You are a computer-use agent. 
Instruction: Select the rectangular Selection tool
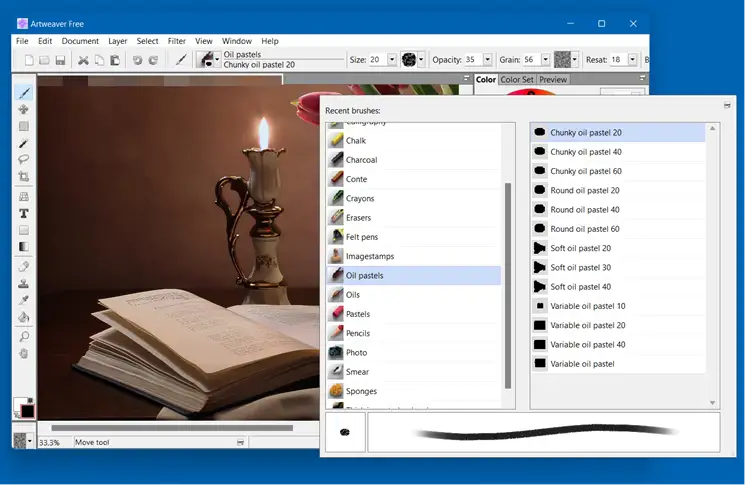click(23, 126)
